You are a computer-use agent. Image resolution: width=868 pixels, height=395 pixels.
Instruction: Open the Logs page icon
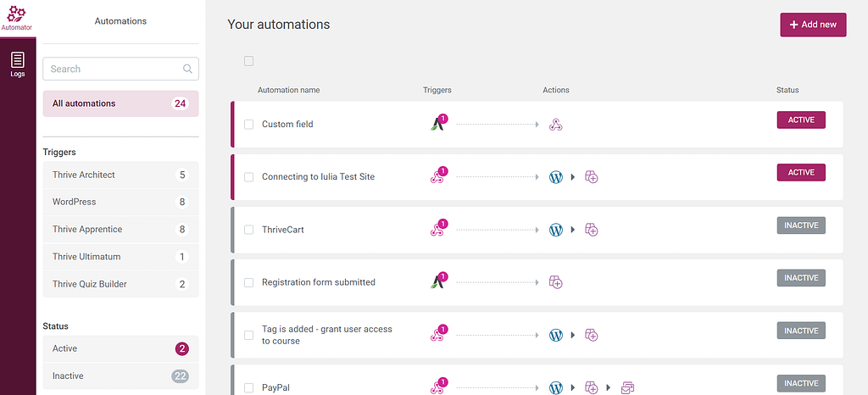coord(18,64)
